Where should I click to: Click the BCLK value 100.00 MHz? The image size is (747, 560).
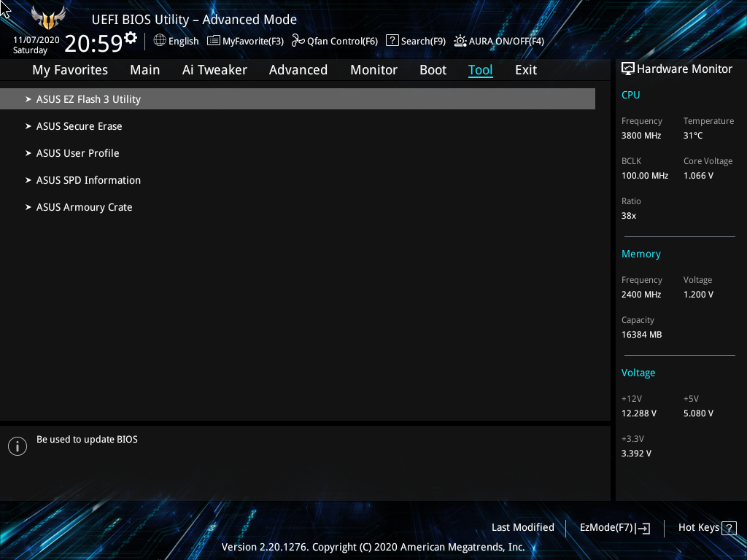click(x=645, y=176)
